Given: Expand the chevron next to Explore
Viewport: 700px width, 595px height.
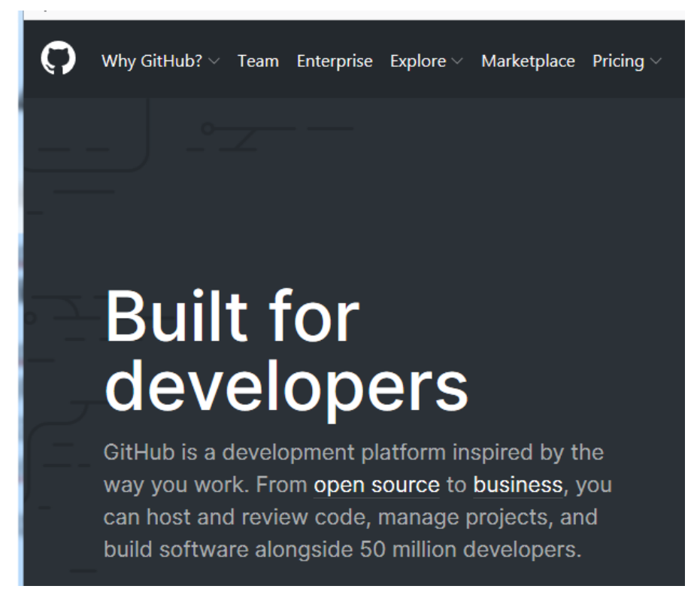Looking at the screenshot, I should (457, 61).
